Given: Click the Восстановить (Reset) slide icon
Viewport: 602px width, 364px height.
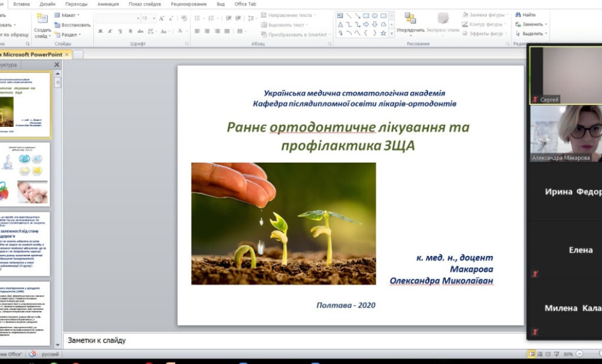Looking at the screenshot, I should coord(58,25).
